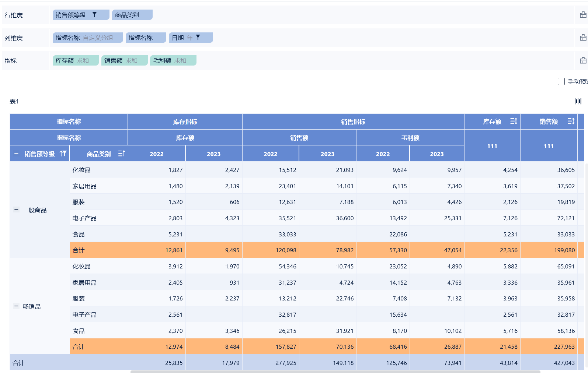The width and height of the screenshot is (588, 373).
Task: Collapse the 一般商品 group
Action: (x=16, y=210)
